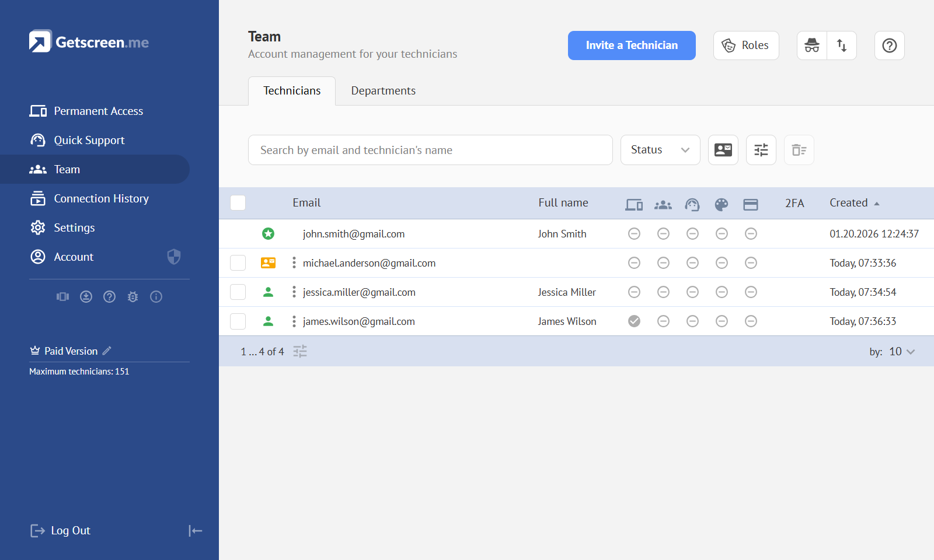Check the select-all checkbox in table header
Viewport: 934px width, 560px height.
[x=238, y=203]
